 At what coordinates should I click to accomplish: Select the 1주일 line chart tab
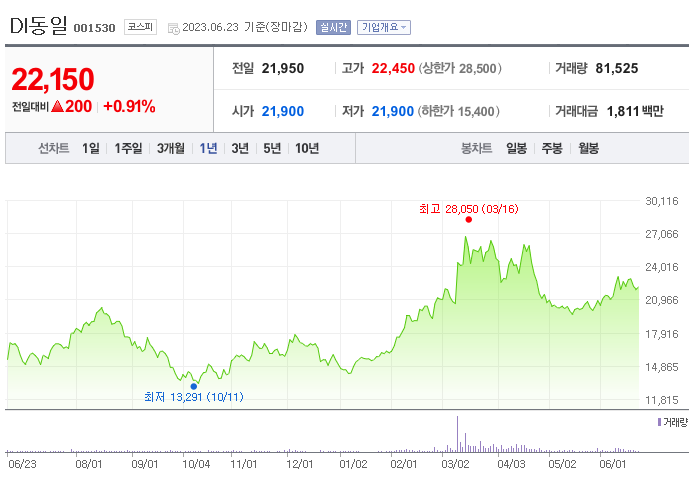click(x=128, y=148)
